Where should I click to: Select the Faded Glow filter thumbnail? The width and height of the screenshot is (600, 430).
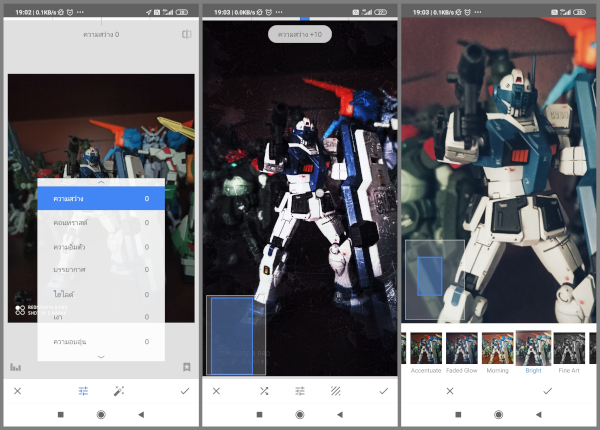click(x=462, y=348)
